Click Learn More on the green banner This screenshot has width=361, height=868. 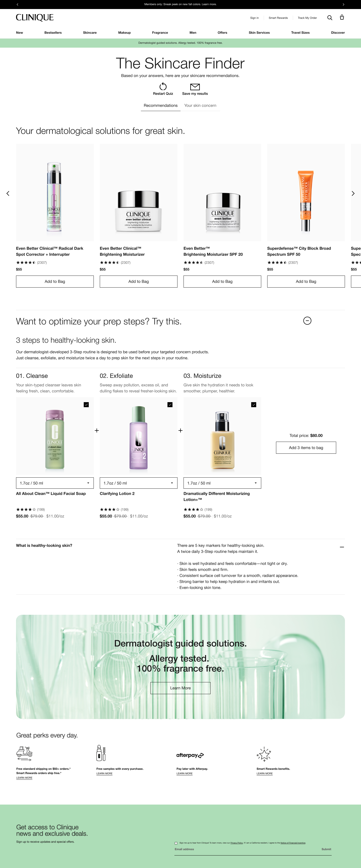[x=180, y=688]
